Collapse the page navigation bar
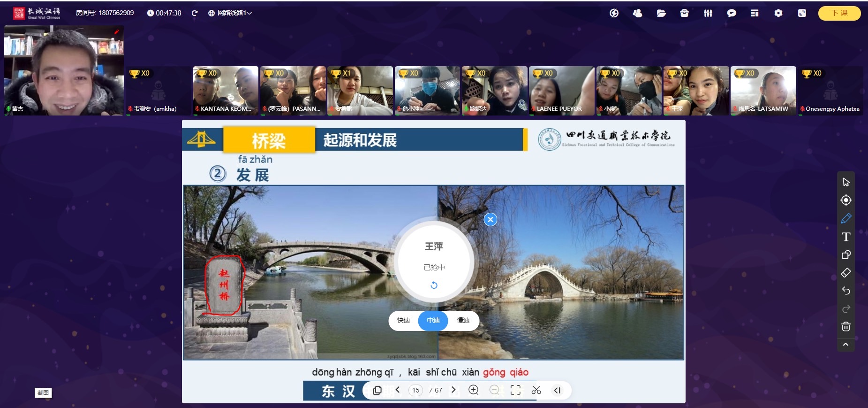Screen dimensions: 868x408 point(557,390)
